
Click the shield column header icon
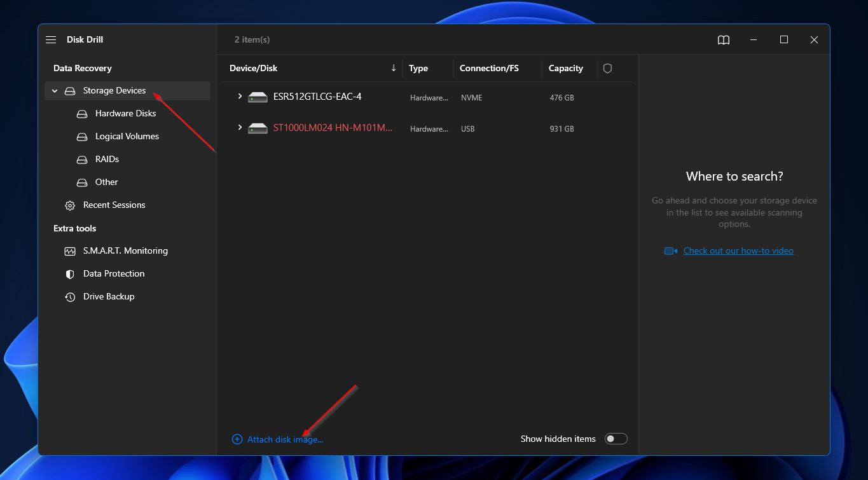pyautogui.click(x=607, y=68)
